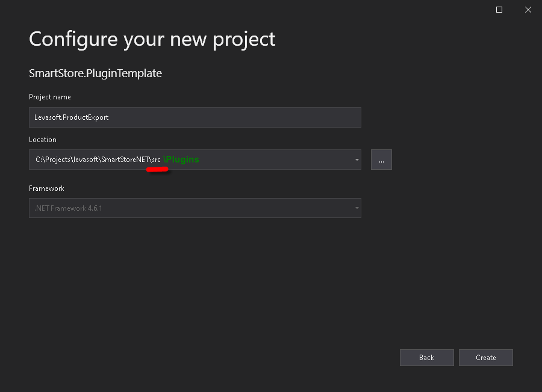Click the close window icon

[528, 10]
